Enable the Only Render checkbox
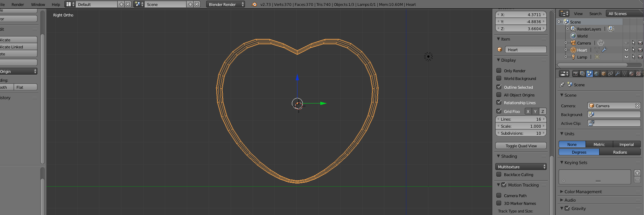Image resolution: width=644 pixels, height=215 pixels. 499,70
